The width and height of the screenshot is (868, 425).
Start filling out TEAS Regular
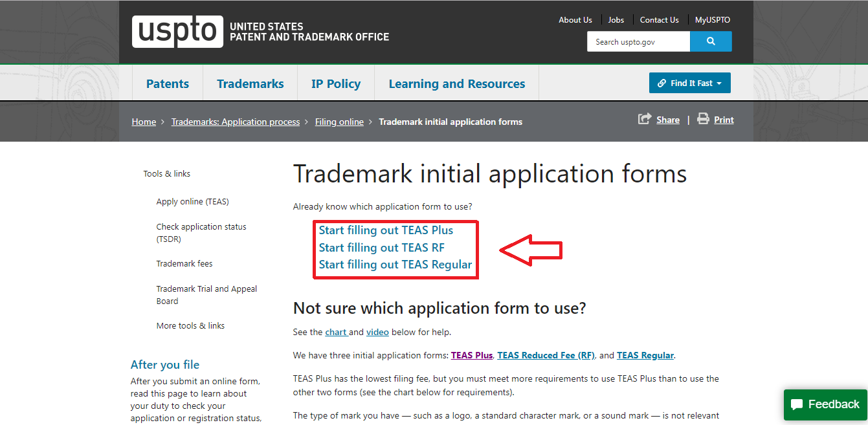coord(395,265)
